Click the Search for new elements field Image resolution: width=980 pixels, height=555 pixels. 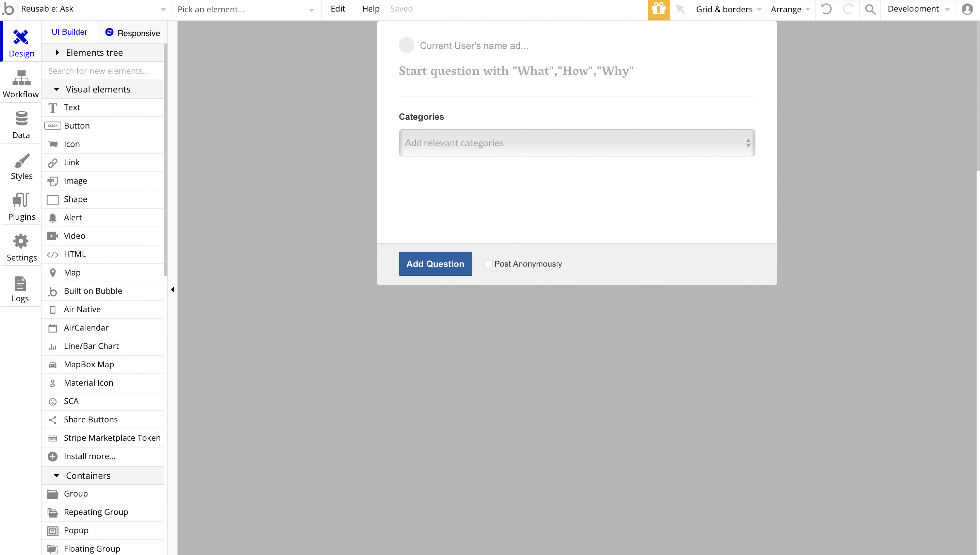[x=102, y=71]
